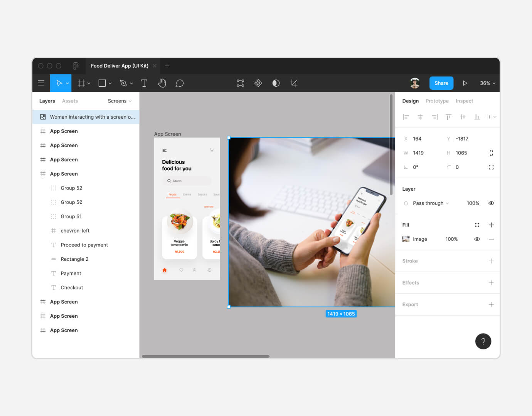This screenshot has height=416, width=532.
Task: Open the help menu with the question mark button
Action: pyautogui.click(x=483, y=341)
